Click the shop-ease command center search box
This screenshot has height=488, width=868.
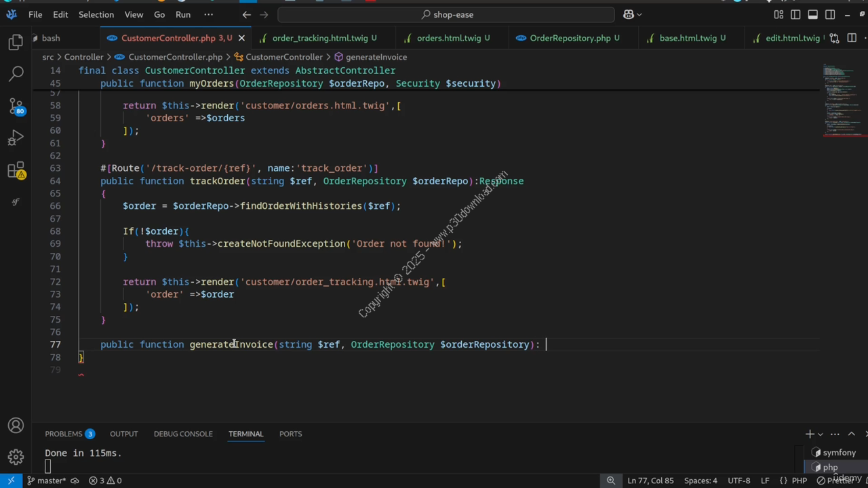coord(446,14)
